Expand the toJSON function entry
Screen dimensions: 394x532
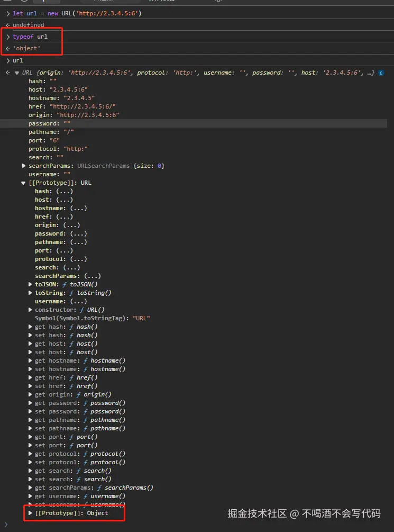30,284
